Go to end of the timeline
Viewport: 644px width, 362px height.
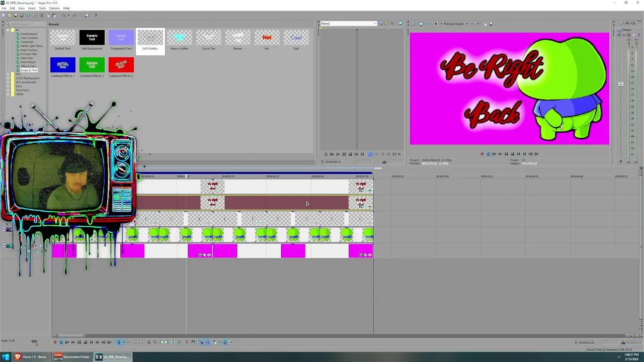97,342
